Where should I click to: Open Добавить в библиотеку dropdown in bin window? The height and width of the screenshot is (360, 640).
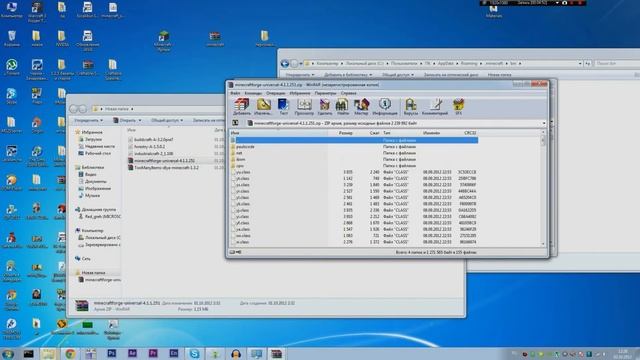(348, 75)
